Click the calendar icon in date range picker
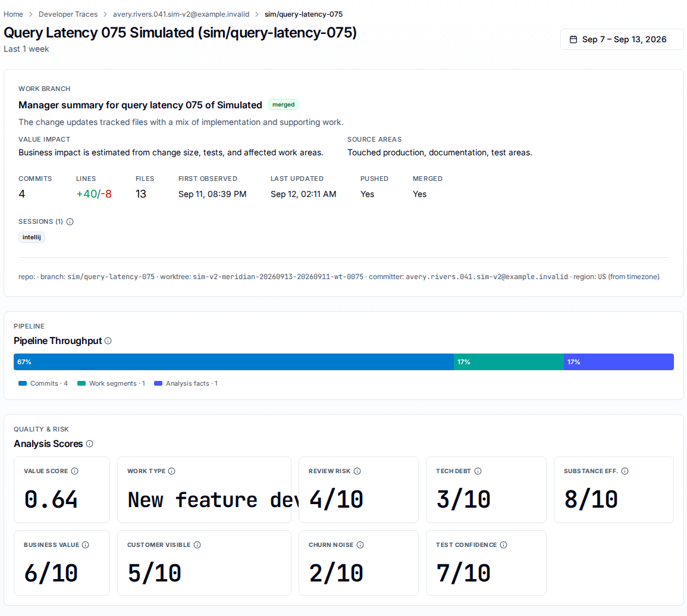Screen dimensions: 687x616 [x=573, y=39]
